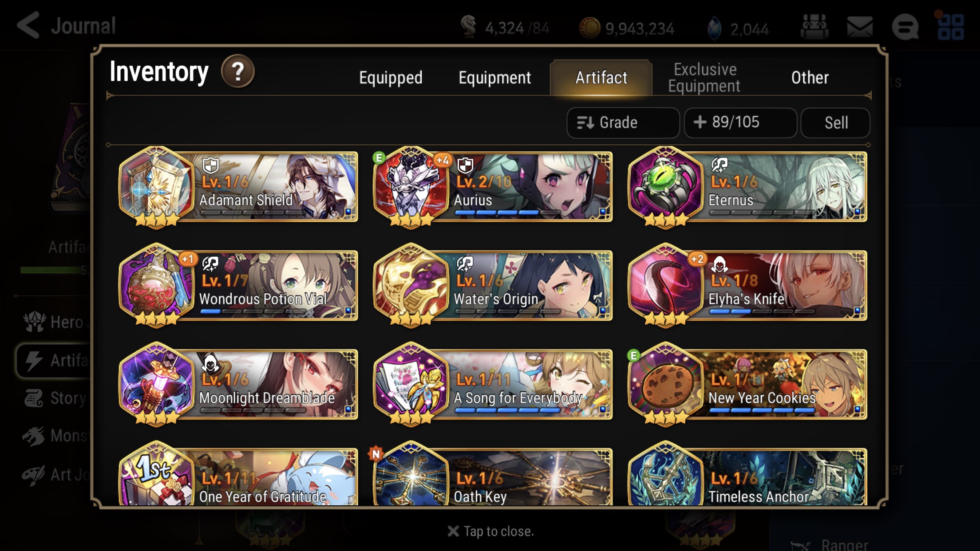The height and width of the screenshot is (551, 980).
Task: Open the mailbox envelope icon
Action: coord(860,27)
